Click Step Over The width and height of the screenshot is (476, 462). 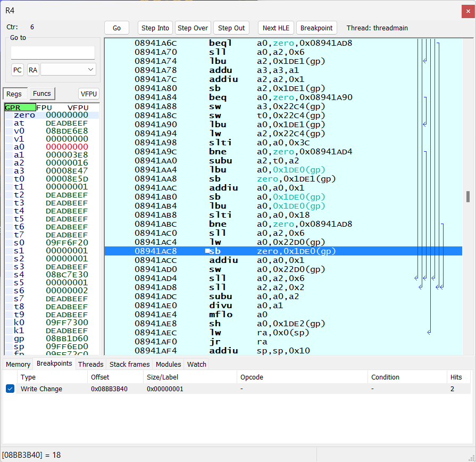(x=193, y=28)
